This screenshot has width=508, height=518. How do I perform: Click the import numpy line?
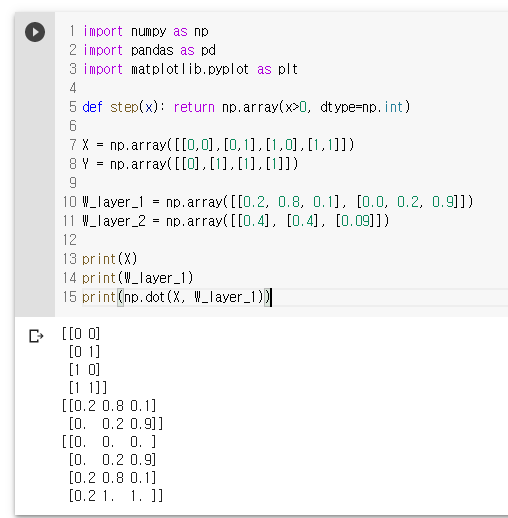click(x=145, y=31)
